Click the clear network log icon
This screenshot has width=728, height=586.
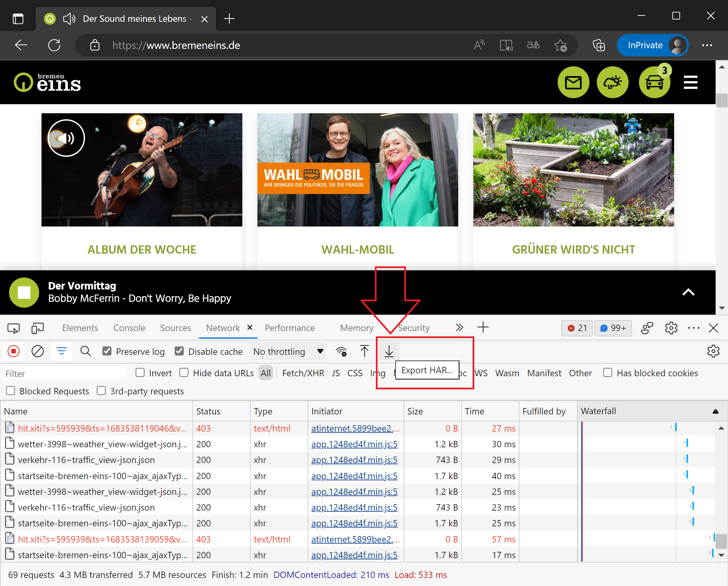pos(37,352)
